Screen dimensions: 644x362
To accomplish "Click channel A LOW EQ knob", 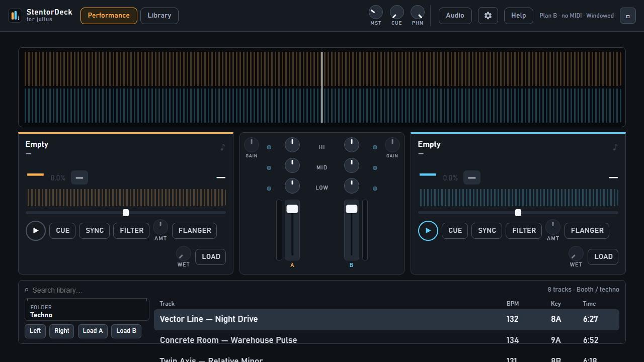I will [x=292, y=186].
